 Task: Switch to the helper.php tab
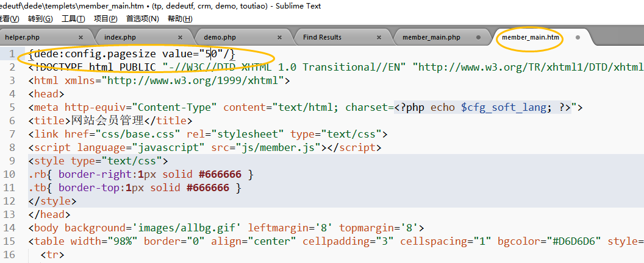22,37
